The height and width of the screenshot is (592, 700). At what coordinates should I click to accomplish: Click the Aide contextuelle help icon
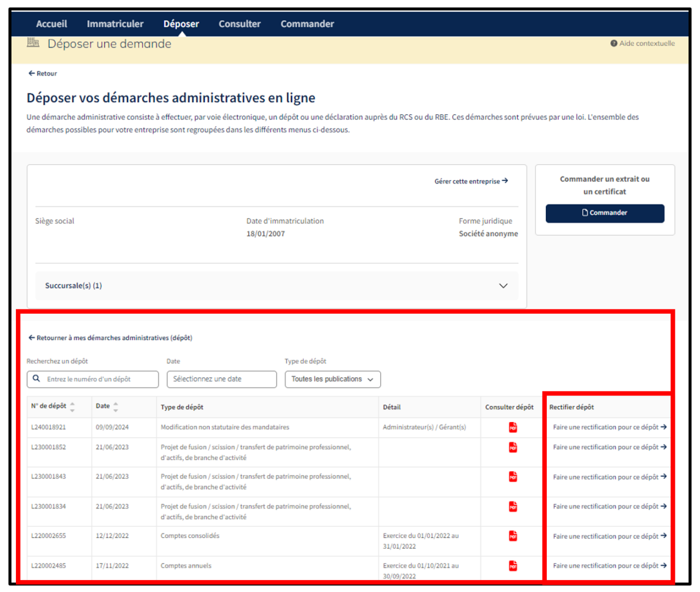tap(614, 44)
